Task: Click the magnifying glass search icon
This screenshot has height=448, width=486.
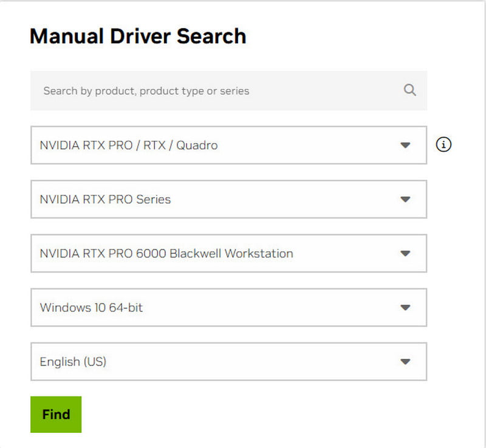Action: tap(409, 90)
